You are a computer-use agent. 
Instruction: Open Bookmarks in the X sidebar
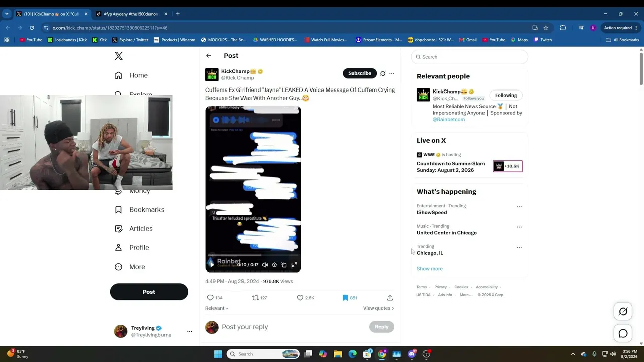[x=139, y=209]
